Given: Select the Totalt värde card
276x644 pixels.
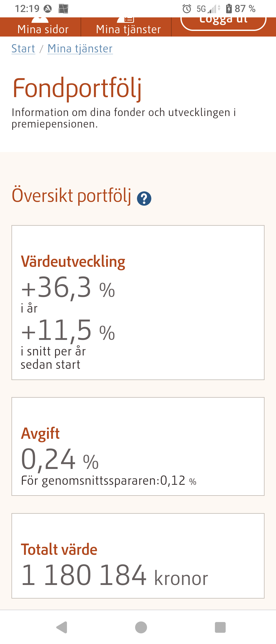Looking at the screenshot, I should (x=138, y=556).
